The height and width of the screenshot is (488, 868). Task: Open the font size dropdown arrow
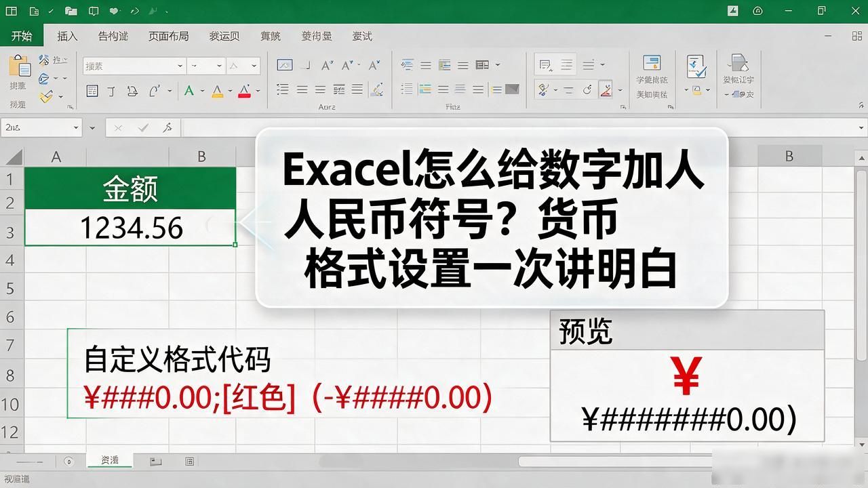[x=220, y=66]
